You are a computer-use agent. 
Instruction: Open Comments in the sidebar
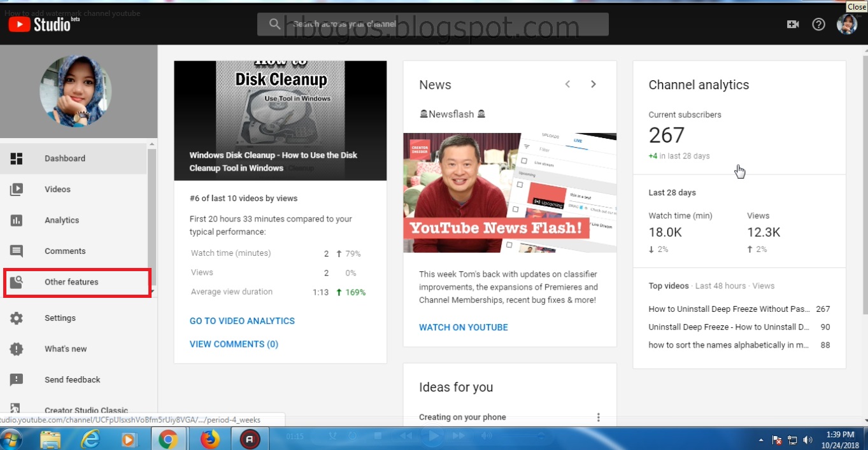[73, 251]
